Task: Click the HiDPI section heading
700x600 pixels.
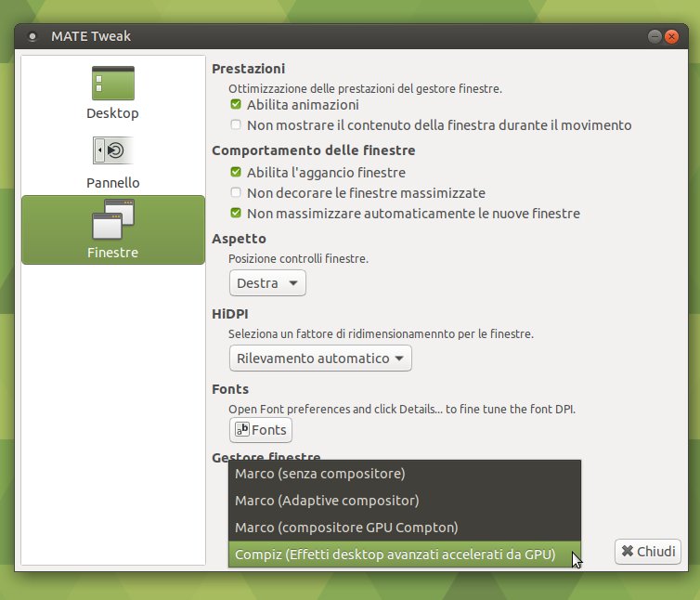Action: [x=230, y=314]
